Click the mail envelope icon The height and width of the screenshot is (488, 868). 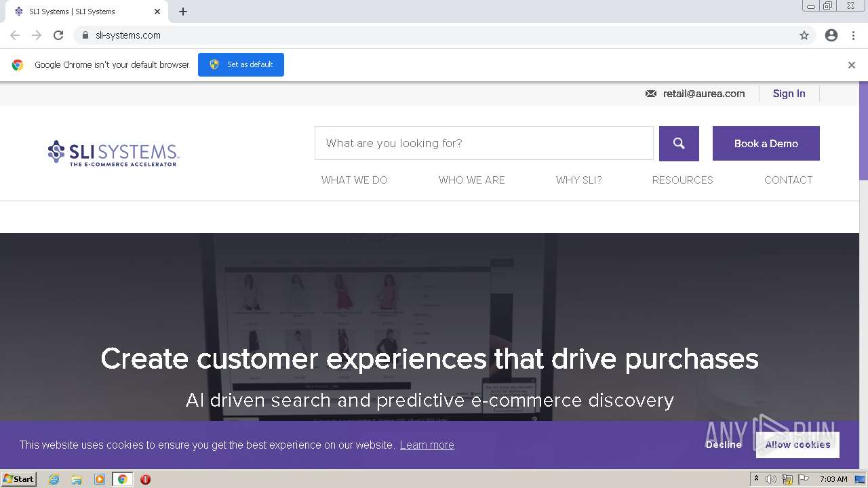tap(651, 94)
